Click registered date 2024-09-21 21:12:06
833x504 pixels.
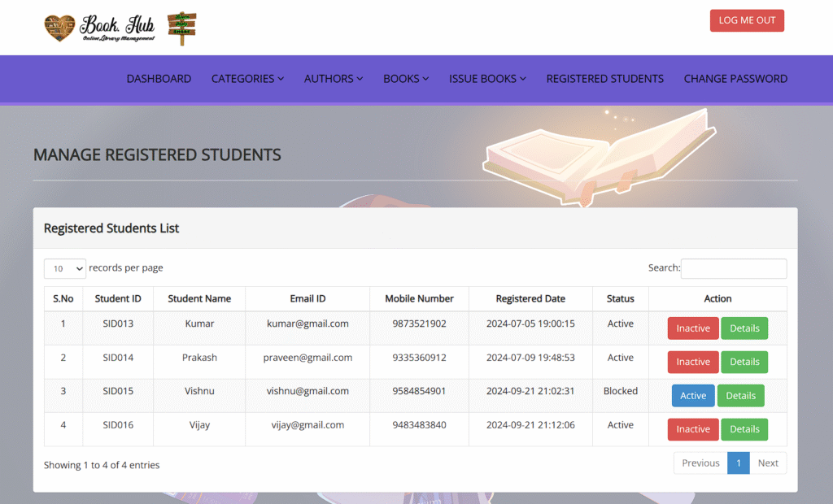[x=530, y=425]
